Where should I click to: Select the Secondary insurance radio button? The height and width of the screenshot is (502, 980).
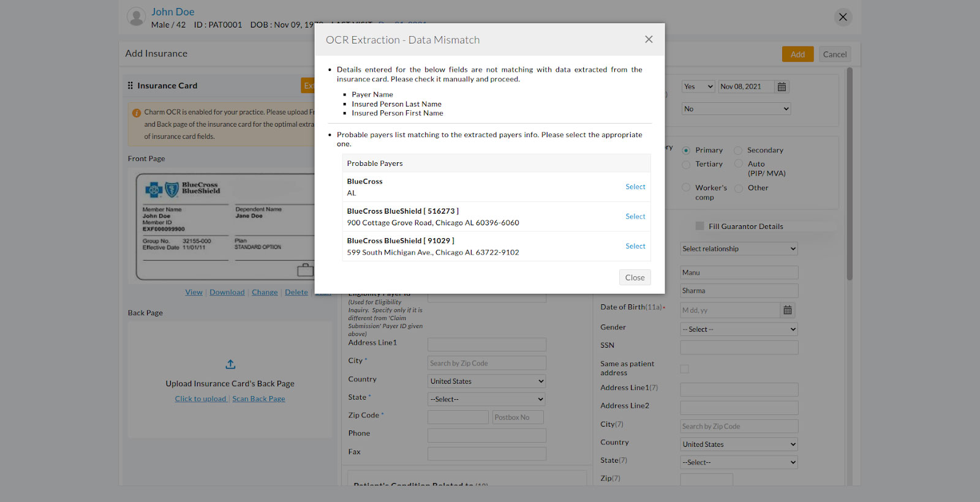[x=738, y=151]
